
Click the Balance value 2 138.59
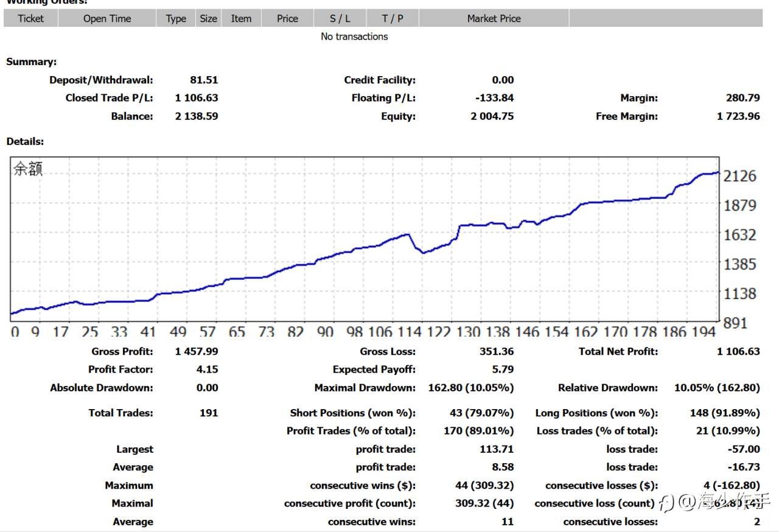(196, 116)
